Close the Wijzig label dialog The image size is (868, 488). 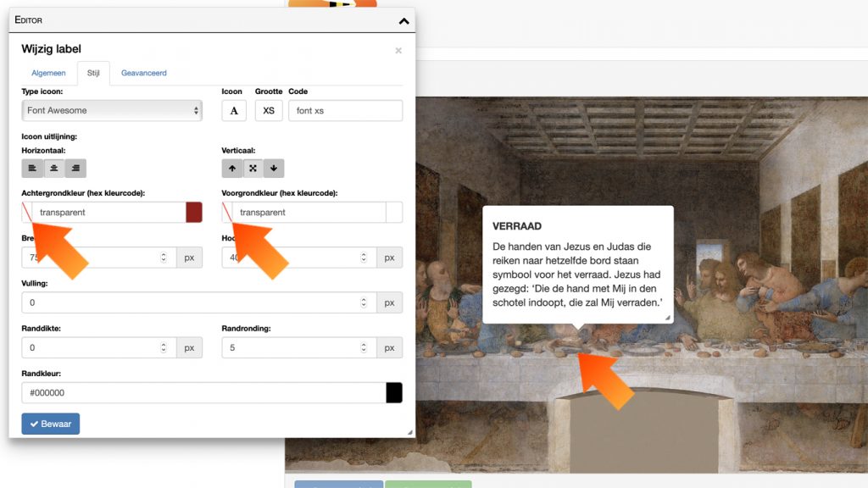point(398,50)
